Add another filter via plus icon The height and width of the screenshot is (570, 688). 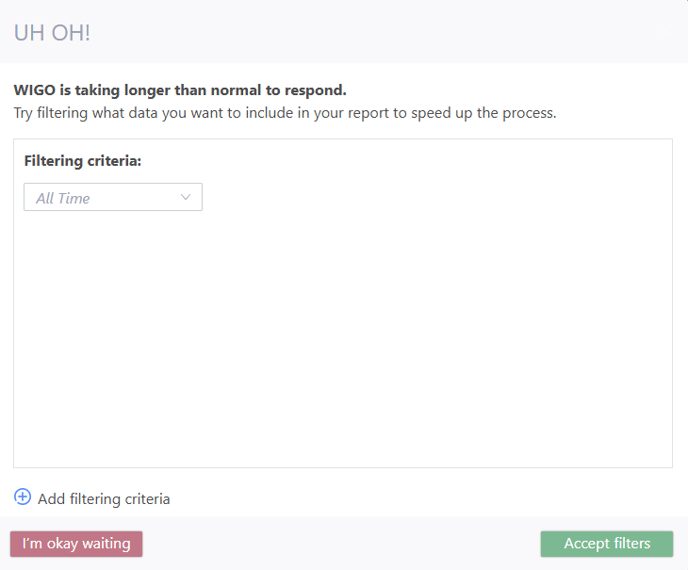point(22,497)
